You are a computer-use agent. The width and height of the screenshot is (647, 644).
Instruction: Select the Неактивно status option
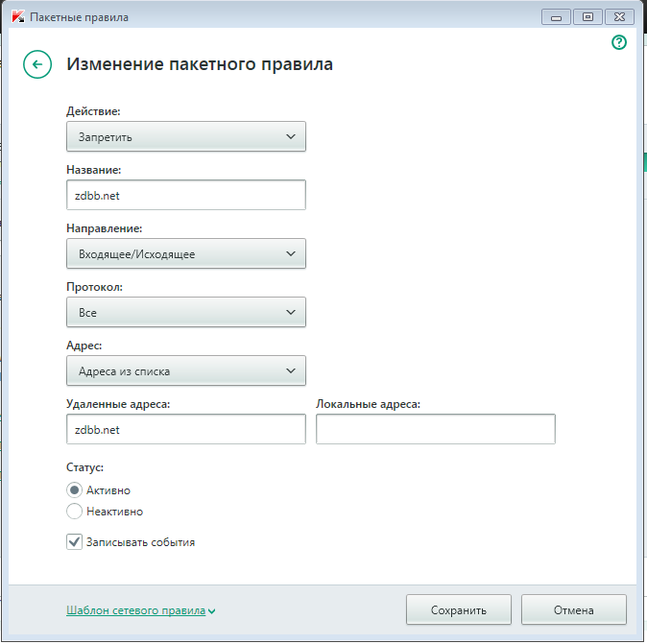click(x=75, y=512)
